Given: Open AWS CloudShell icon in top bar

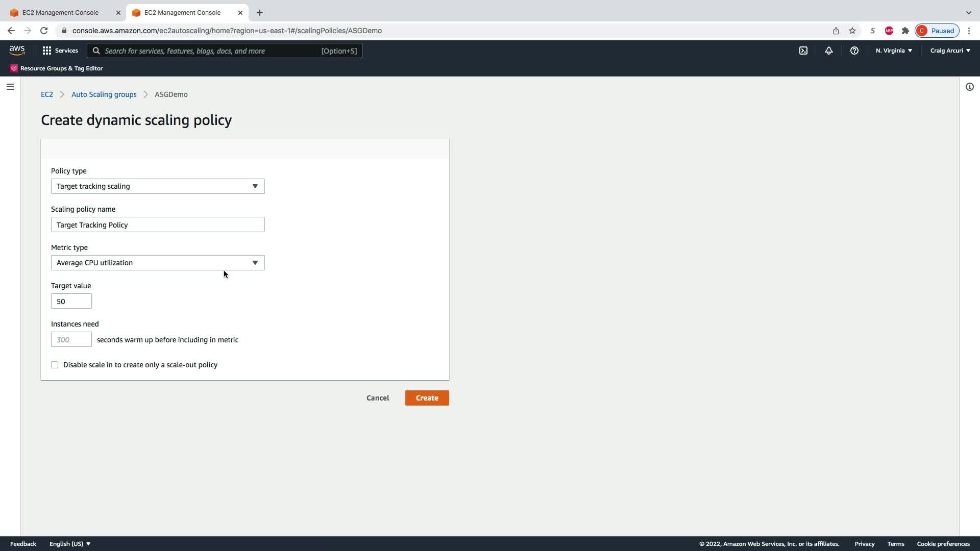Looking at the screenshot, I should coord(803,51).
